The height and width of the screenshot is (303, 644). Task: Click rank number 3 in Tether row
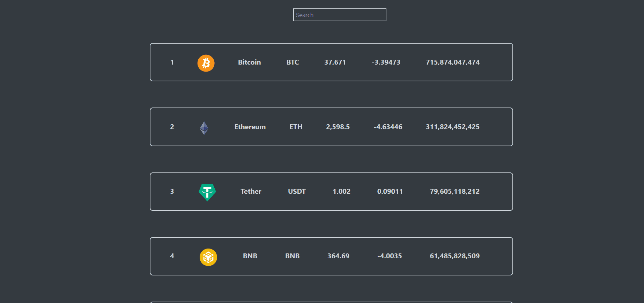click(172, 191)
